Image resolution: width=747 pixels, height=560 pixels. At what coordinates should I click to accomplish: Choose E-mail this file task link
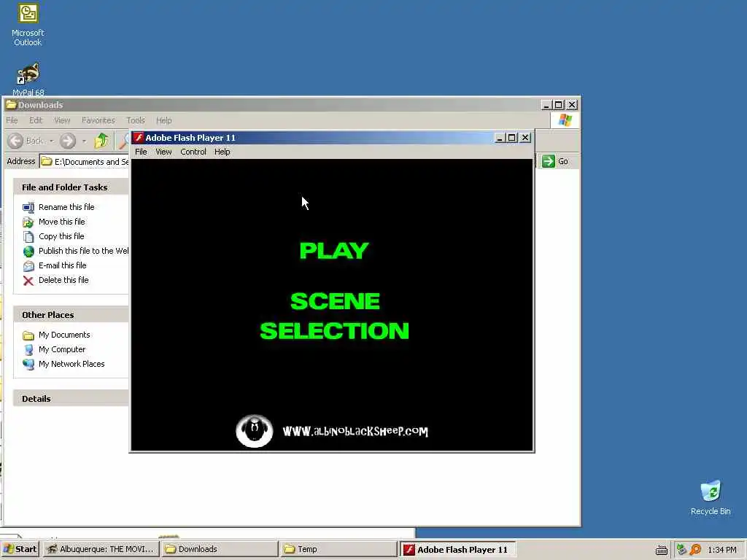(63, 265)
